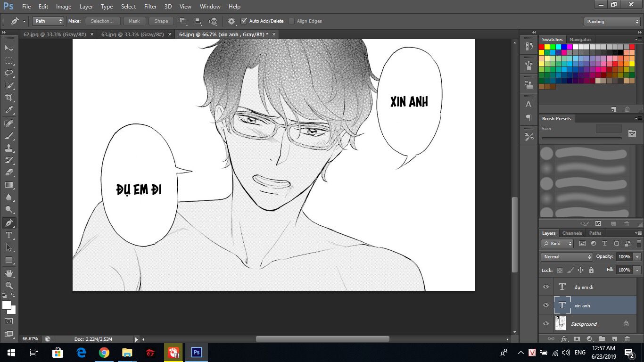The height and width of the screenshot is (362, 644).
Task: Enable the Align Edges checkbox
Action: point(291,21)
